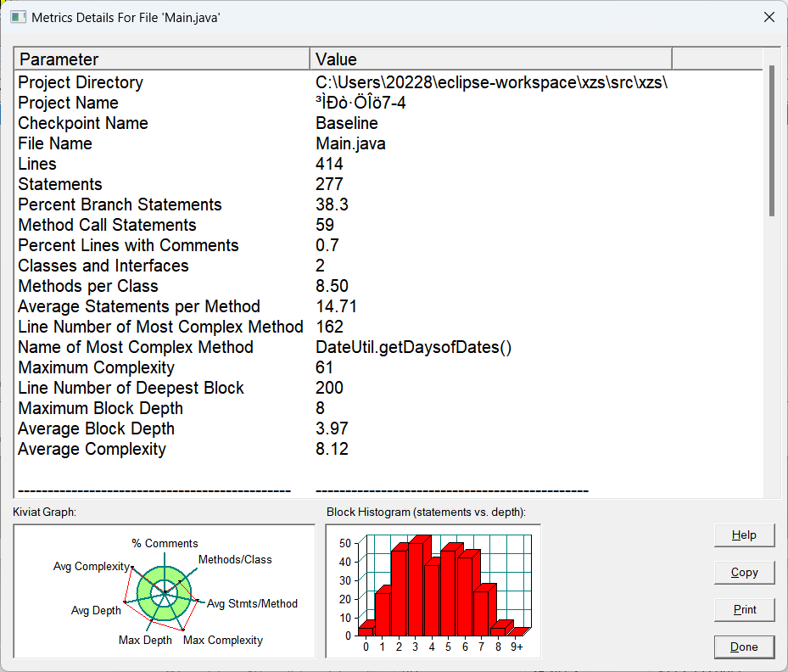788x672 pixels.
Task: Select the 414 lines value
Action: 329,164
